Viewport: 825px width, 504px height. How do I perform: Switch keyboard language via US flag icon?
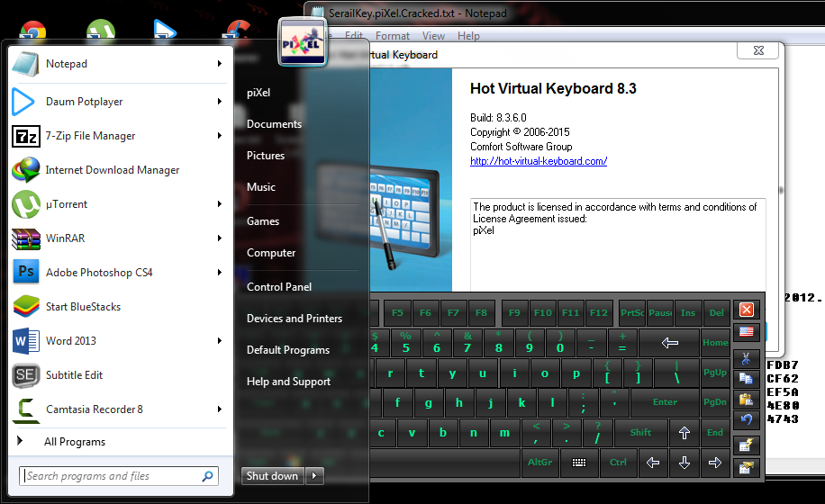pyautogui.click(x=747, y=331)
